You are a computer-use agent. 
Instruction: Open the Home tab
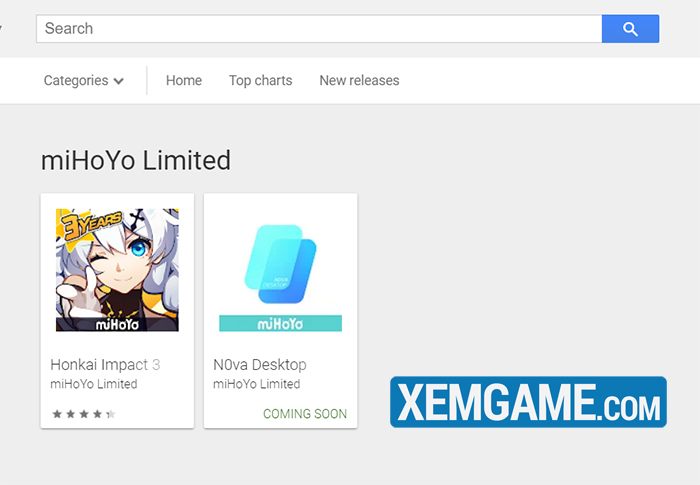[184, 80]
